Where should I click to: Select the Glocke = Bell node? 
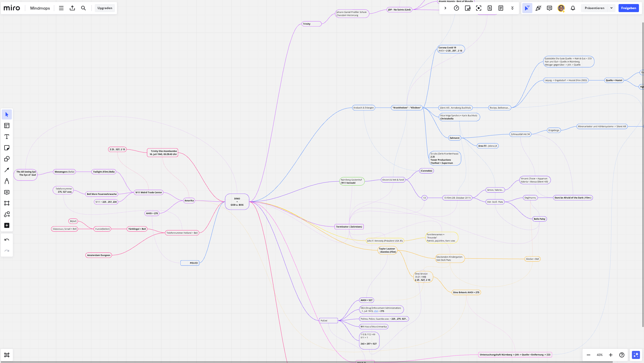pos(532,259)
